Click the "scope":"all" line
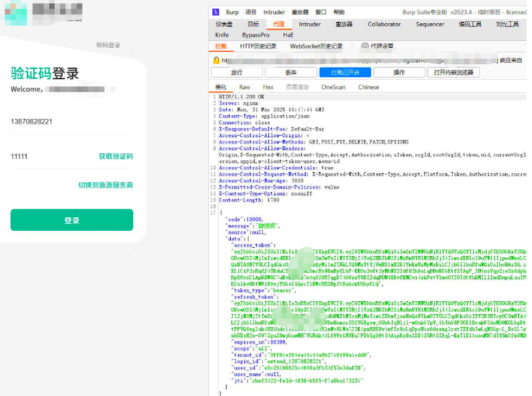 click(251, 348)
